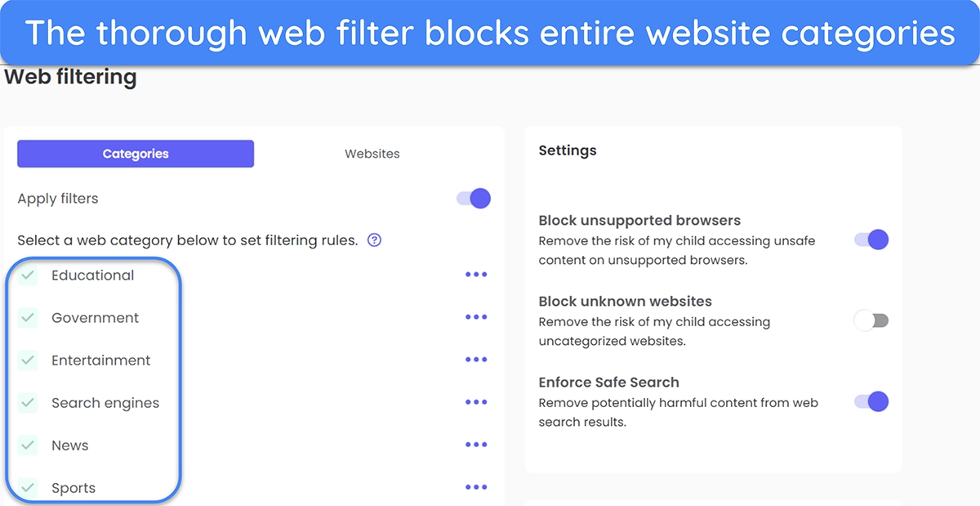Image resolution: width=980 pixels, height=506 pixels.
Task: Toggle the Apply filters switch
Action: point(474,198)
